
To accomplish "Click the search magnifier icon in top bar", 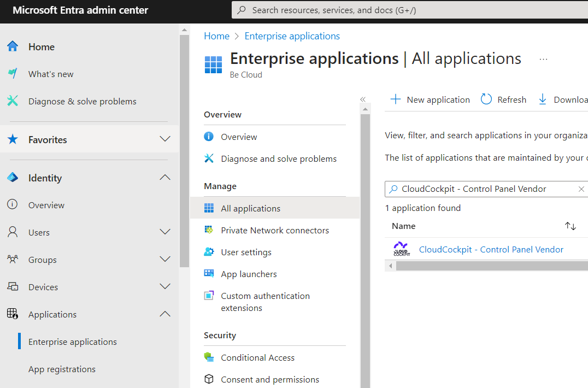I will pyautogui.click(x=242, y=10).
